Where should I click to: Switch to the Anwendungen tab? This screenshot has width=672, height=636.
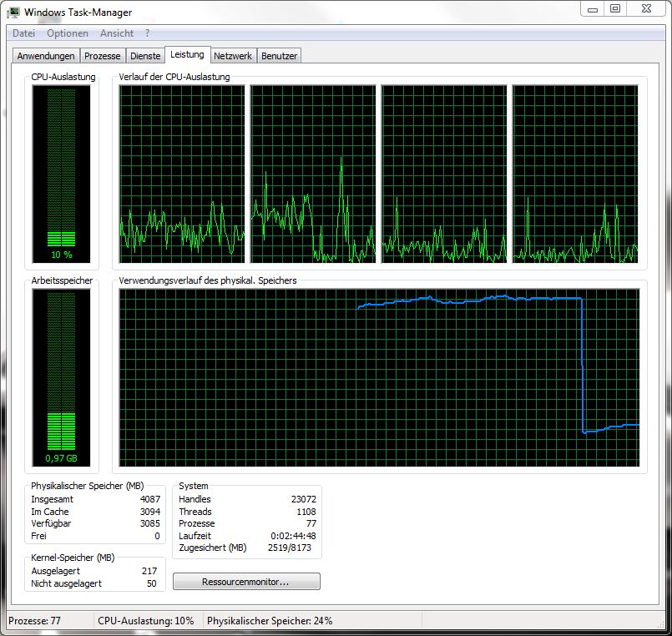46,56
